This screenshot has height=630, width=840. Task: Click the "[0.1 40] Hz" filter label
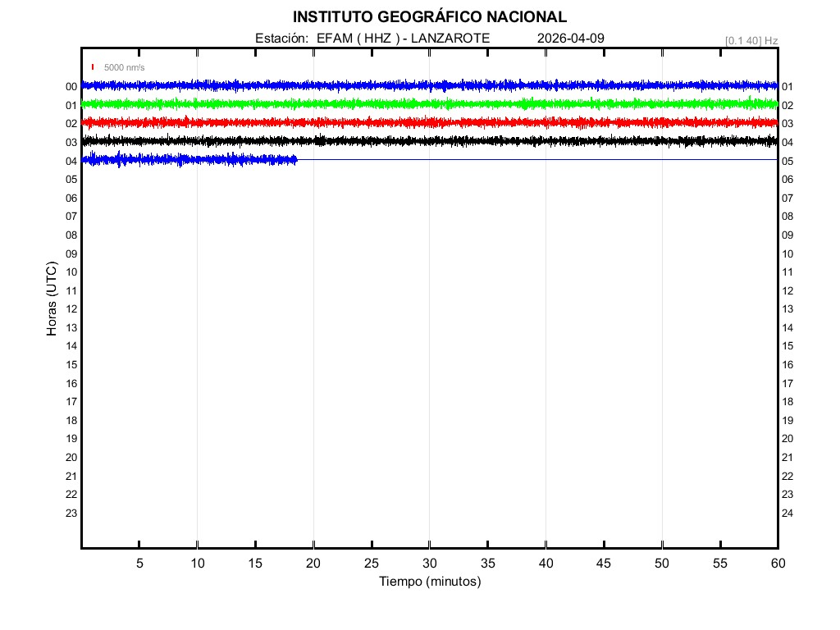click(751, 40)
